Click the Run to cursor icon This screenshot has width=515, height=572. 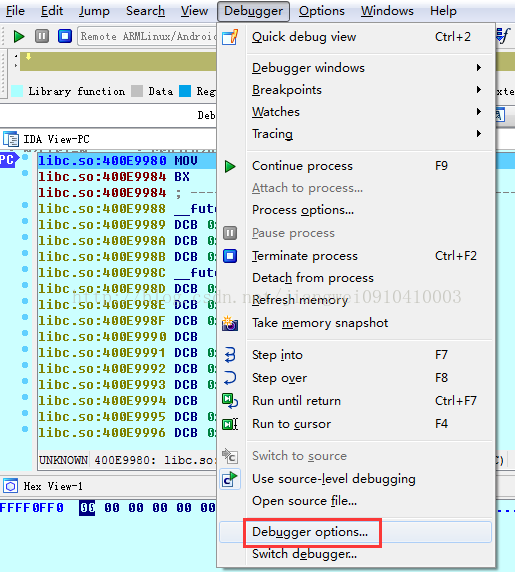click(x=230, y=424)
